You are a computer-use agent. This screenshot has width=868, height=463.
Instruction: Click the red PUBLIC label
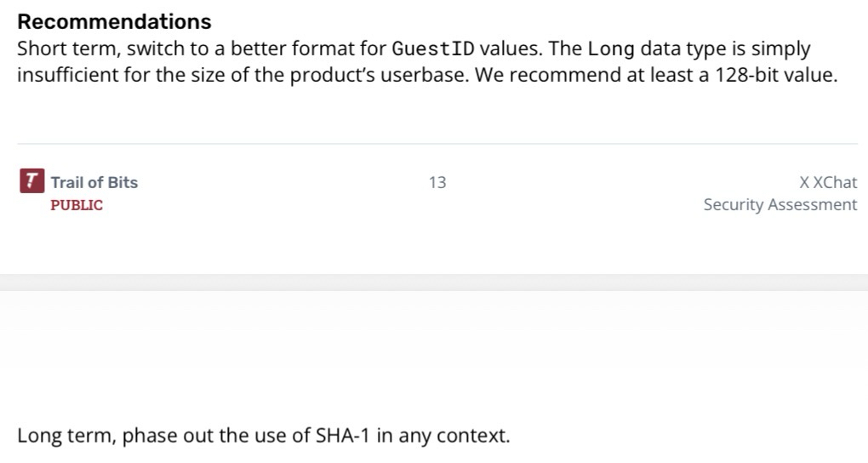[x=77, y=205]
